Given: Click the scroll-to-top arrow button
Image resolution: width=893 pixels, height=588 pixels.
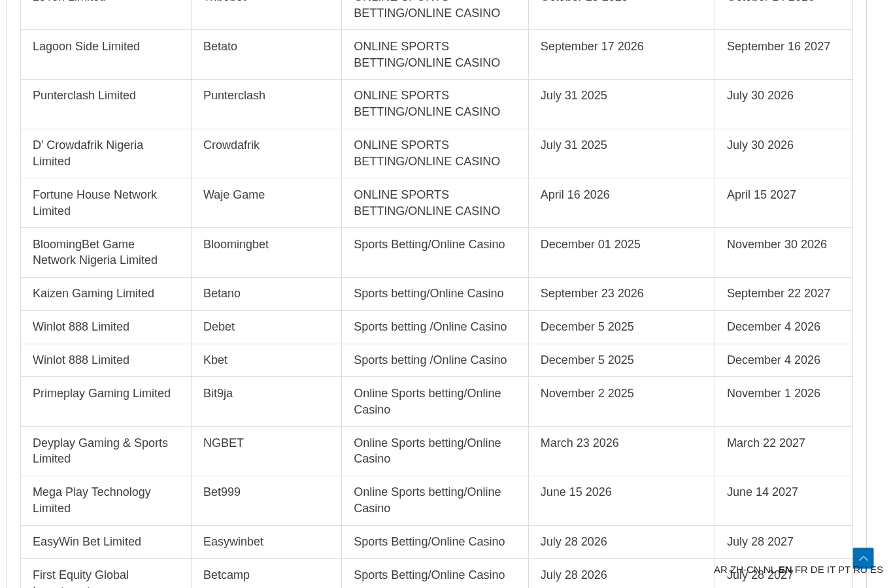Looking at the screenshot, I should pyautogui.click(x=863, y=558).
